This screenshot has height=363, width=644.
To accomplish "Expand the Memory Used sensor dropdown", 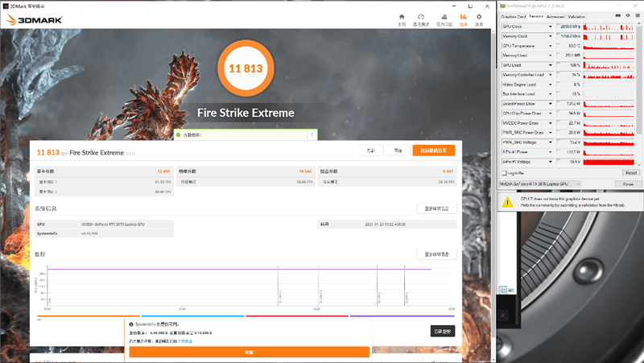I will coord(551,56).
